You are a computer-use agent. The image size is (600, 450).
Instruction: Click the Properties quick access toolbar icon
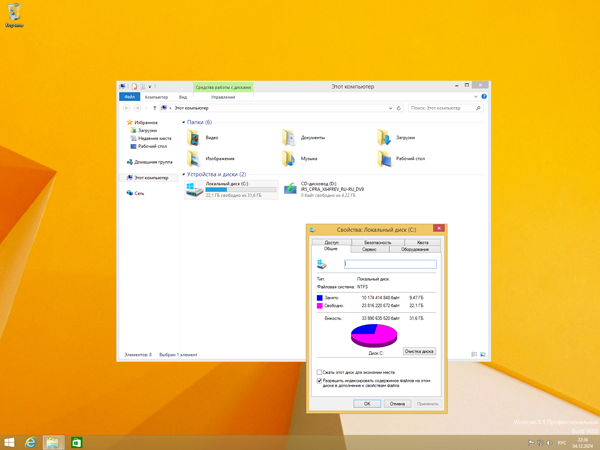click(x=134, y=87)
